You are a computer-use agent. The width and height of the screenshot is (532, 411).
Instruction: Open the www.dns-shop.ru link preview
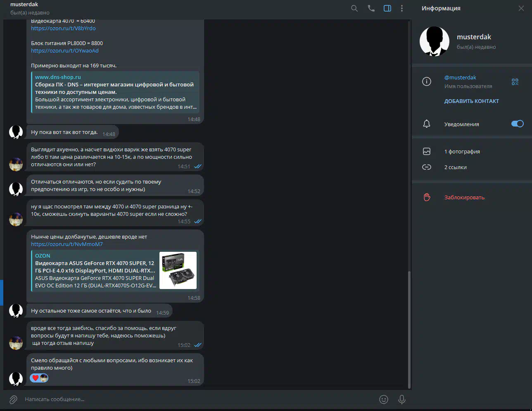58,77
